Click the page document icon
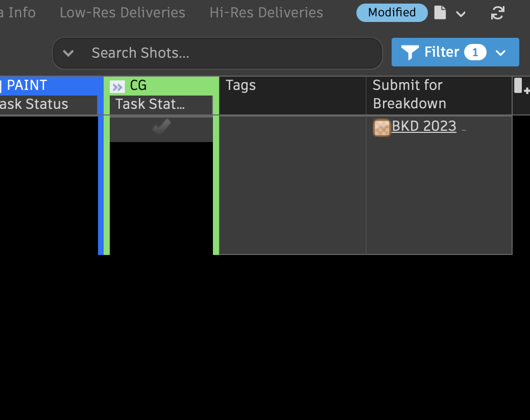The image size is (530, 420). click(x=440, y=13)
